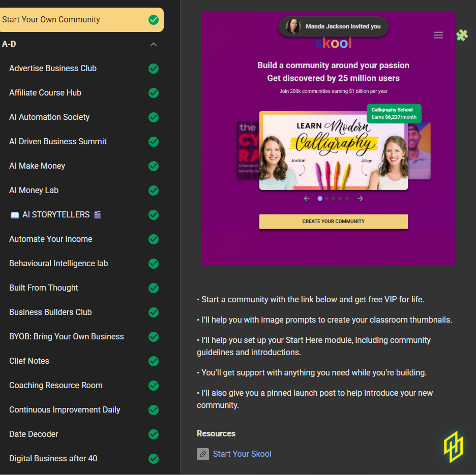Open the Learn Modern Calligraphy card
The image size is (476, 475).
point(333,151)
